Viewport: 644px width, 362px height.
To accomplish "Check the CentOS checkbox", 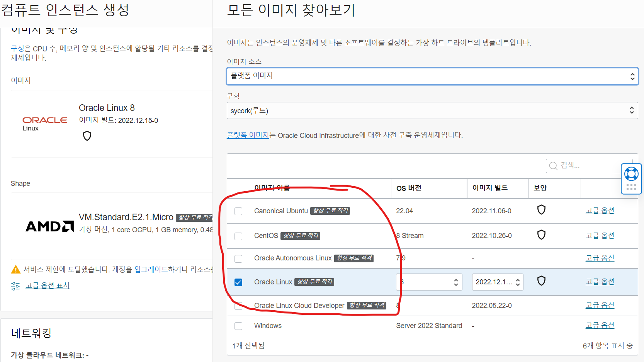I will [x=238, y=236].
